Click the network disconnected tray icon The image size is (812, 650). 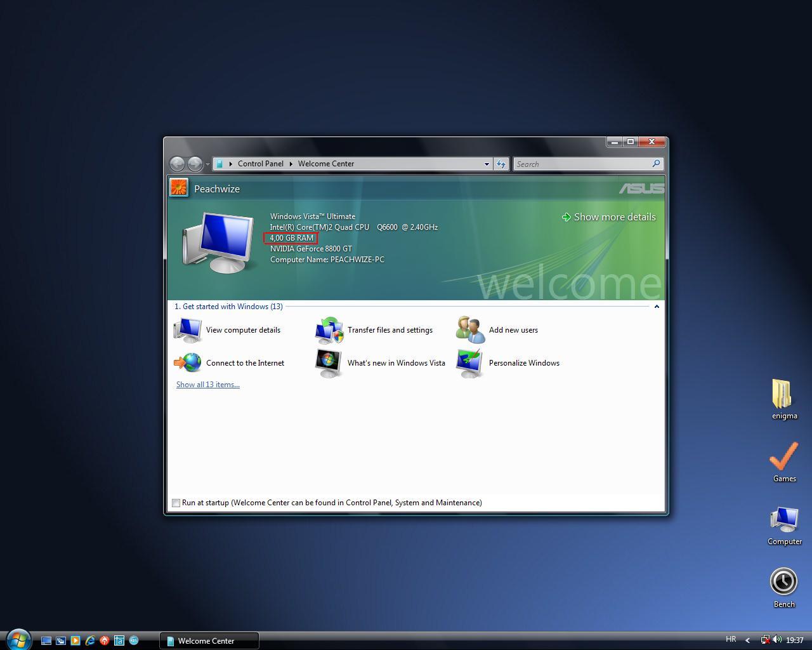[x=766, y=640]
